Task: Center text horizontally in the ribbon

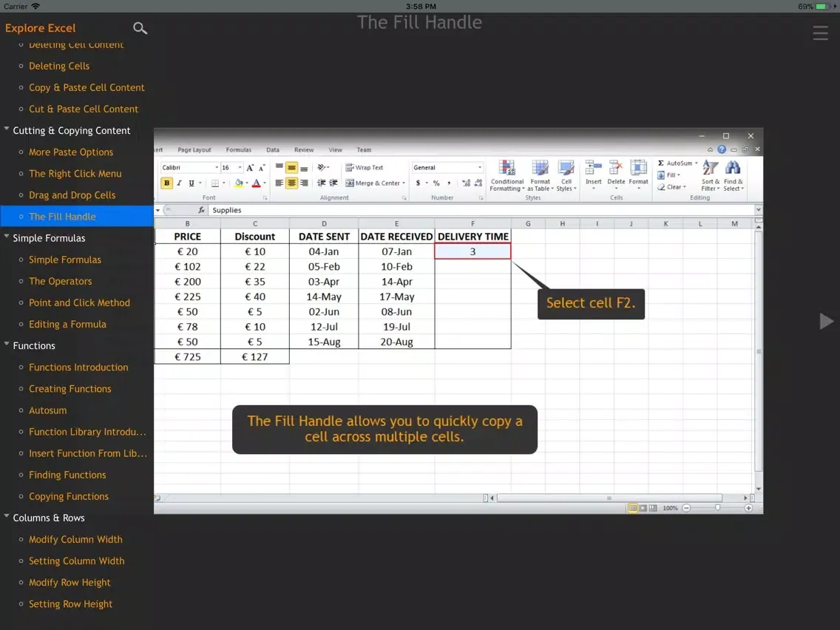Action: [291, 183]
